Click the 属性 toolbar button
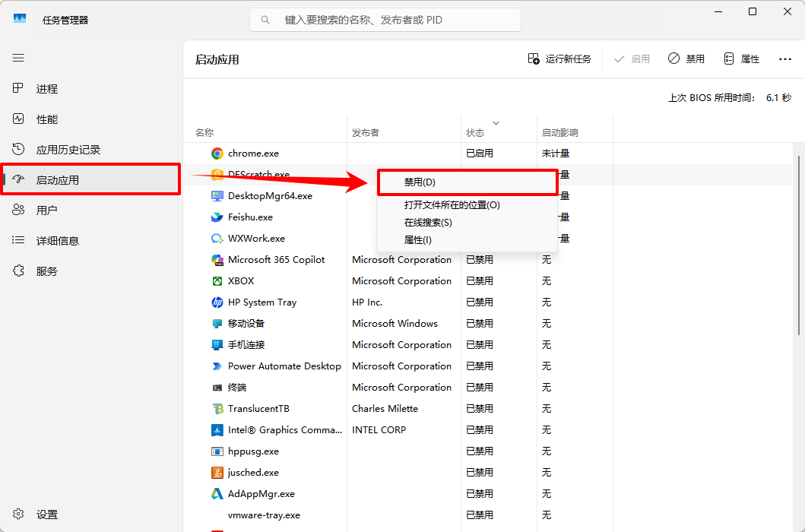The image size is (805, 532). point(741,59)
